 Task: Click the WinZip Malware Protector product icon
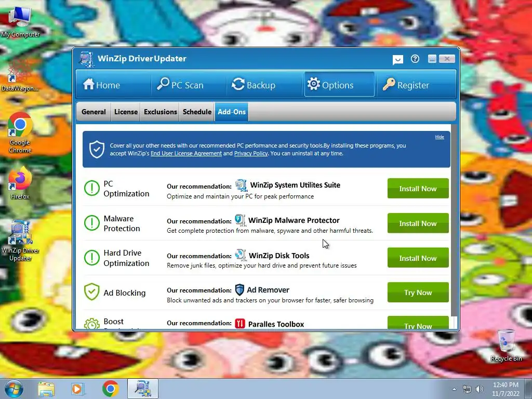pos(240,220)
